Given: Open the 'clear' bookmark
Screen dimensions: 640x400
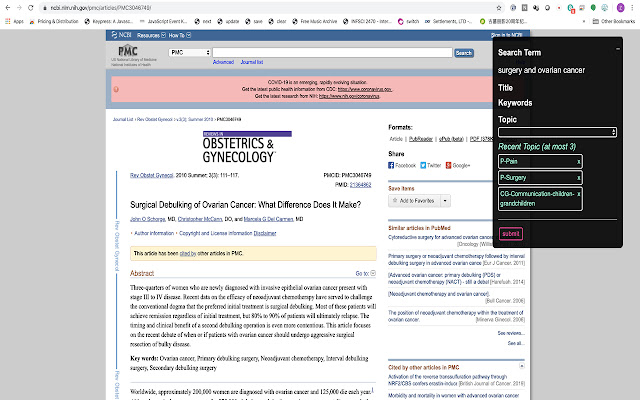Looking at the screenshot, I should tap(277, 21).
